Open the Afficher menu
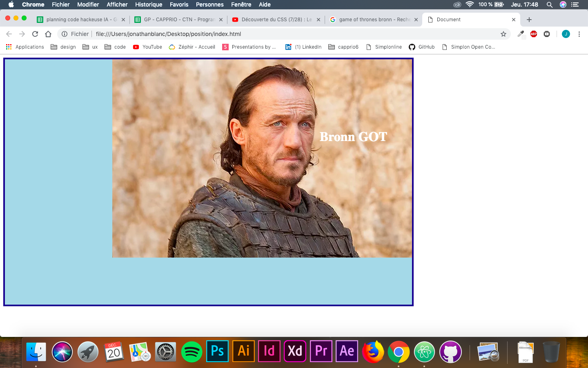Viewport: 588px width, 368px height. (x=117, y=4)
